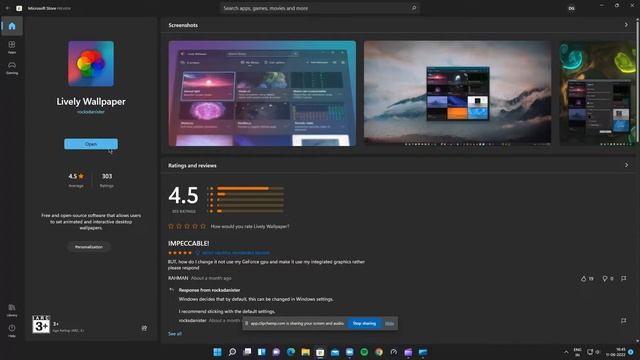Screen dimensions: 640x360
Task: Click the search apps input field
Action: 320,8
